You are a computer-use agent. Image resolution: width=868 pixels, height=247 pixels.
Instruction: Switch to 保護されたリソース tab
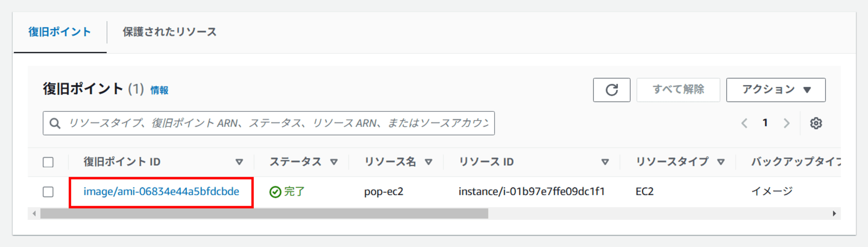point(169,32)
